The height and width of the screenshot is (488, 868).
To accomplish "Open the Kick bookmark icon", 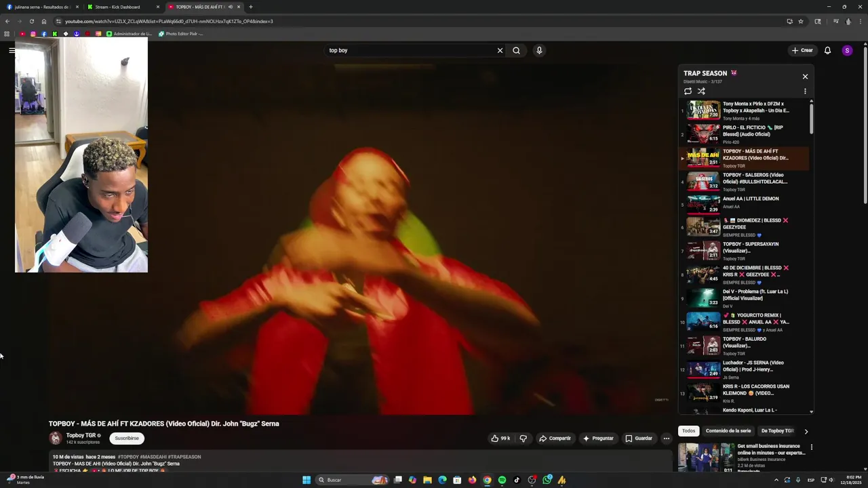I will (x=55, y=33).
